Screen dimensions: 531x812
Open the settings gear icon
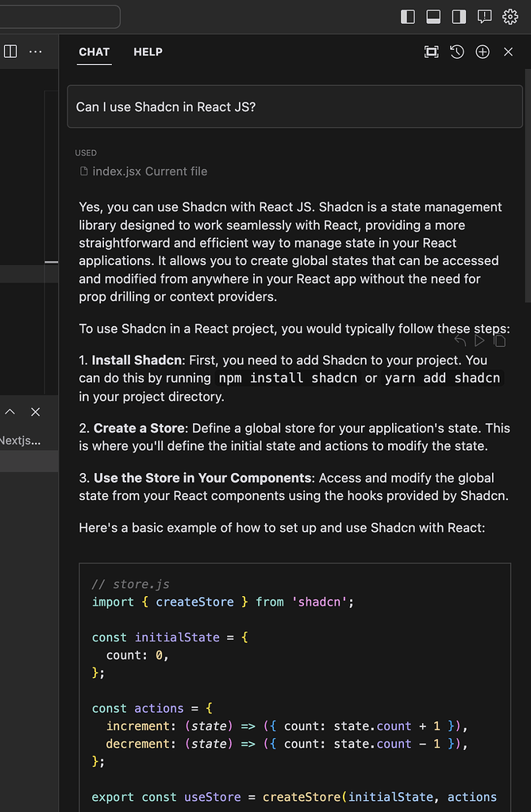pos(510,17)
